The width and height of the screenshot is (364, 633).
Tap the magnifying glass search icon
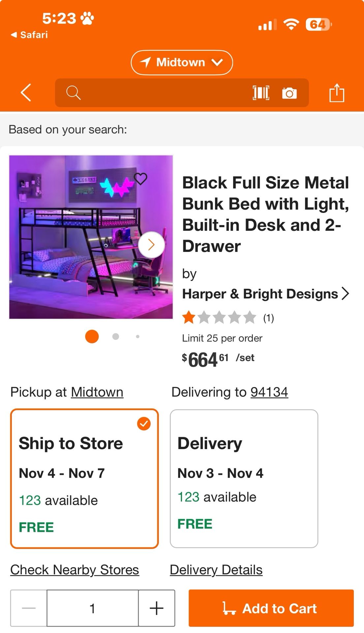73,93
